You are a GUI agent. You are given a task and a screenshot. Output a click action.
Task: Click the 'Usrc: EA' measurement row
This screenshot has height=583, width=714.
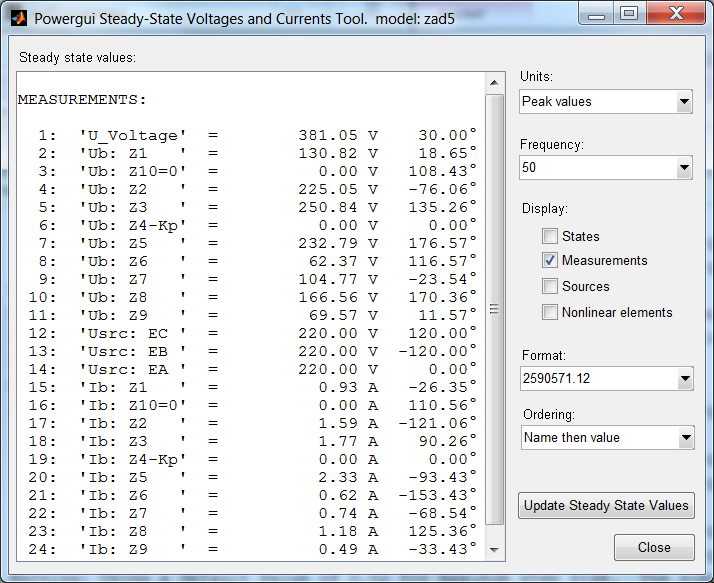coord(253,369)
